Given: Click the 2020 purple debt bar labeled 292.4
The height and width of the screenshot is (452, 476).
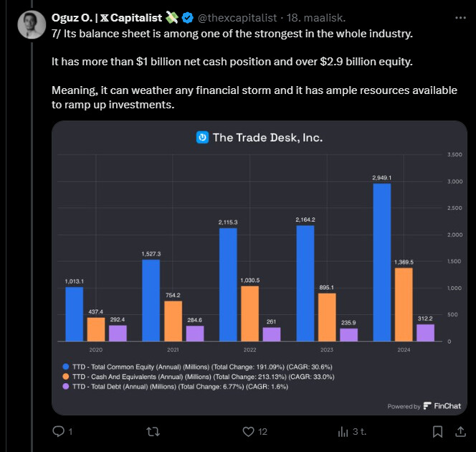Looking at the screenshot, I should tap(117, 333).
